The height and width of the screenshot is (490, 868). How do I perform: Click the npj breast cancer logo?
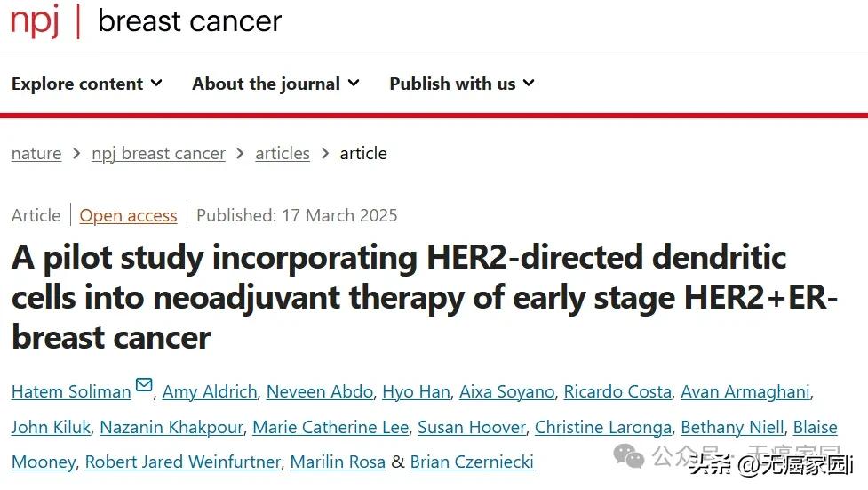146,21
